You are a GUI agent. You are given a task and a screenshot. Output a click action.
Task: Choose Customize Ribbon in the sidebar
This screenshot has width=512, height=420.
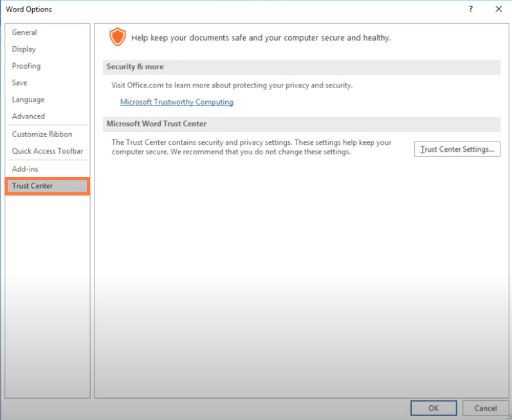pos(42,134)
